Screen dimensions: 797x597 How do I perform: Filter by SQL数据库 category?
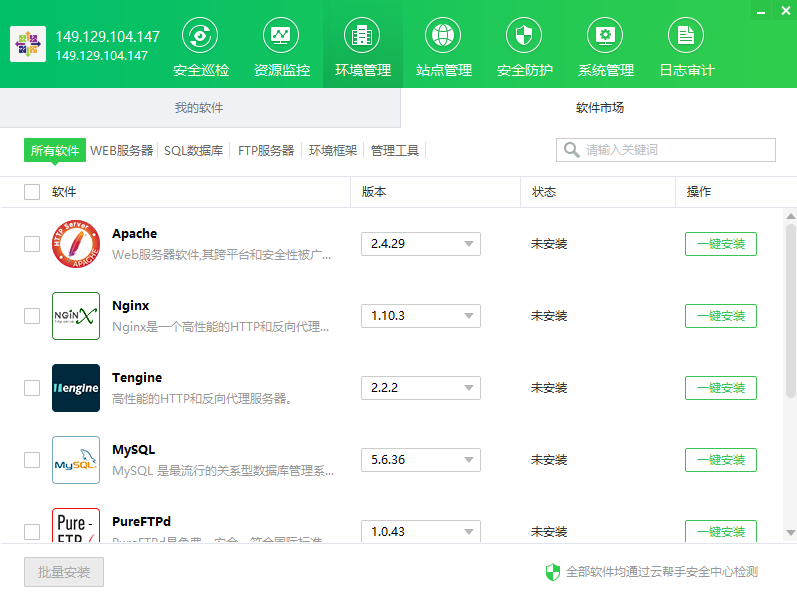[194, 150]
